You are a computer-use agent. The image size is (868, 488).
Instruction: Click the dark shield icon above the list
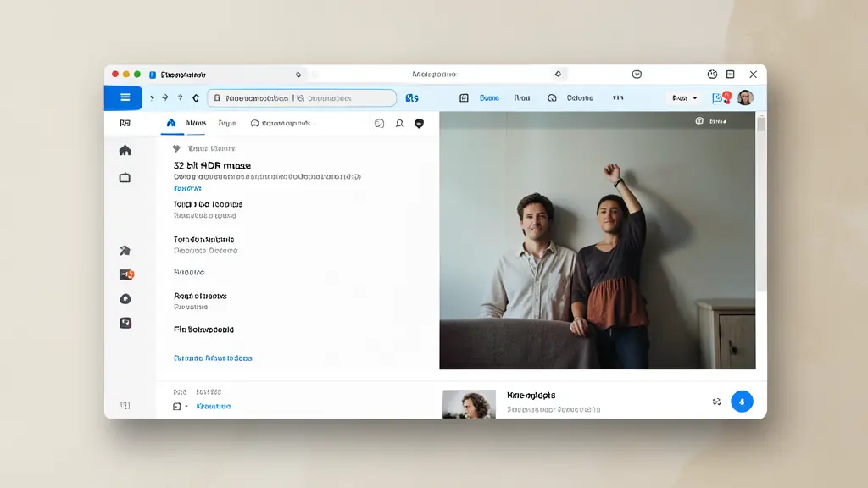pos(419,124)
